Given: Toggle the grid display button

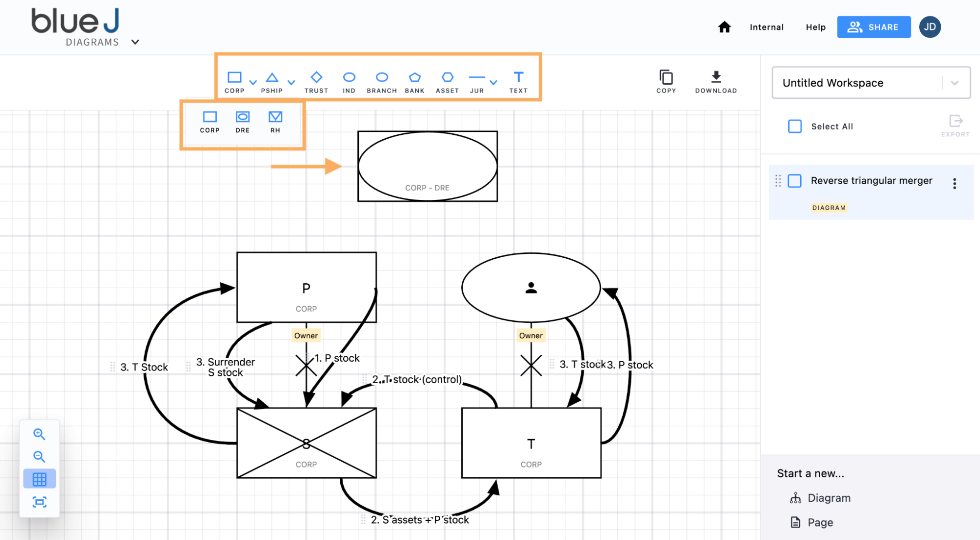Looking at the screenshot, I should point(39,479).
